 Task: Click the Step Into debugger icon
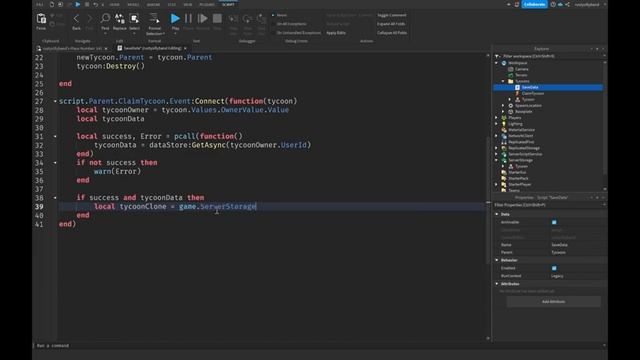click(x=233, y=19)
